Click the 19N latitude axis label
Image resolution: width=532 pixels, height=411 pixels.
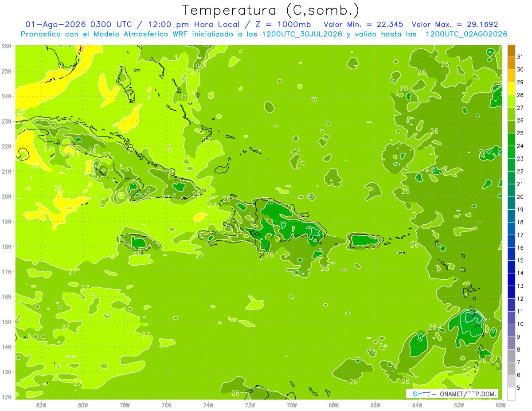7,221
